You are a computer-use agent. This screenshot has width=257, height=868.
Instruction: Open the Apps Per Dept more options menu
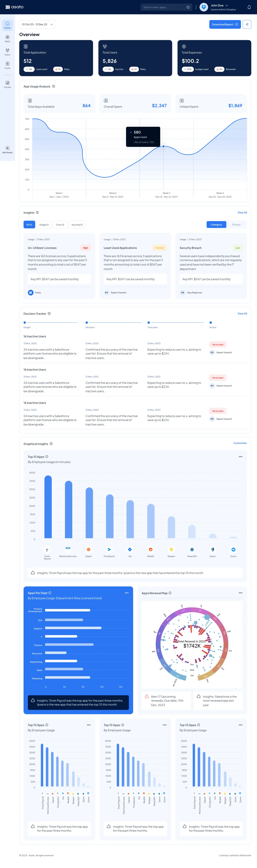(x=127, y=593)
